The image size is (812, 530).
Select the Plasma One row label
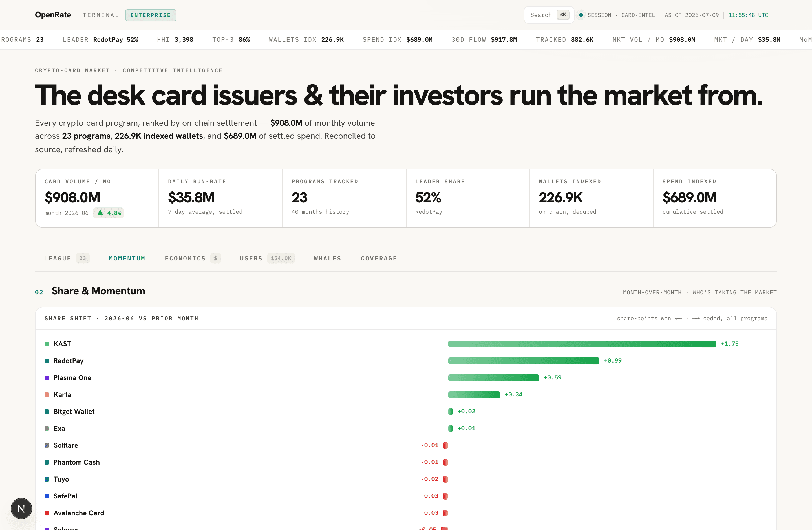pos(72,377)
